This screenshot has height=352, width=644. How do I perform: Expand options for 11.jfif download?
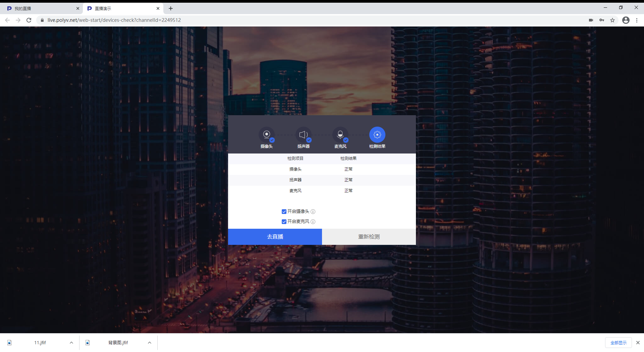71,343
